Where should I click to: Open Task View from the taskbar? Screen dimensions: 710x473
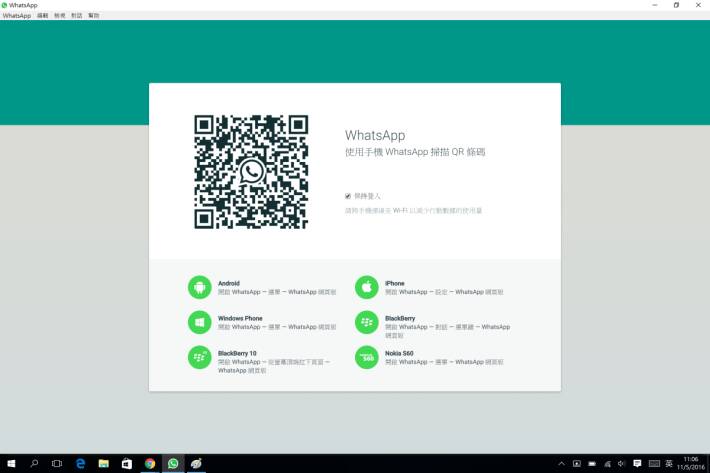pyautogui.click(x=57, y=463)
